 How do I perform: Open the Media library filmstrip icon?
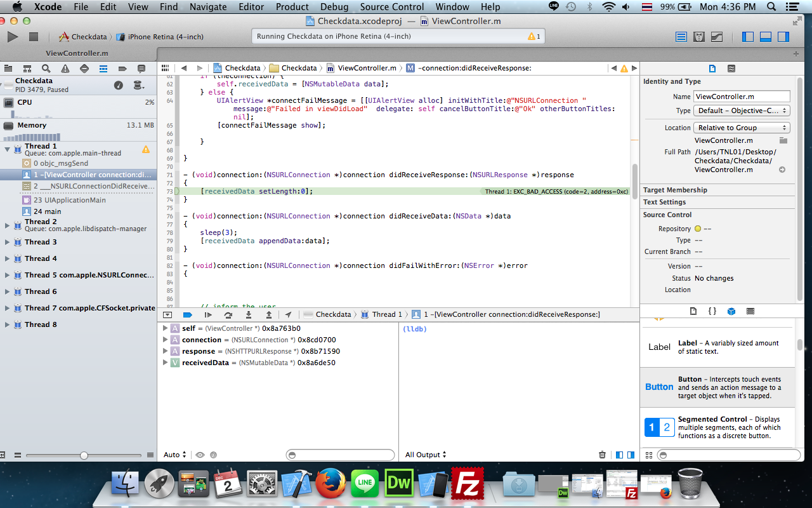pyautogui.click(x=750, y=311)
